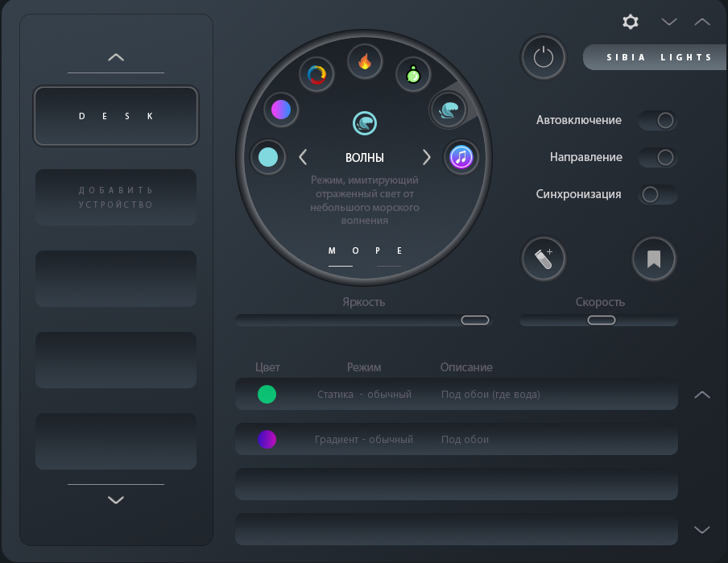The height and width of the screenshot is (563, 728).
Task: Toggle the Направление switch
Action: point(658,158)
